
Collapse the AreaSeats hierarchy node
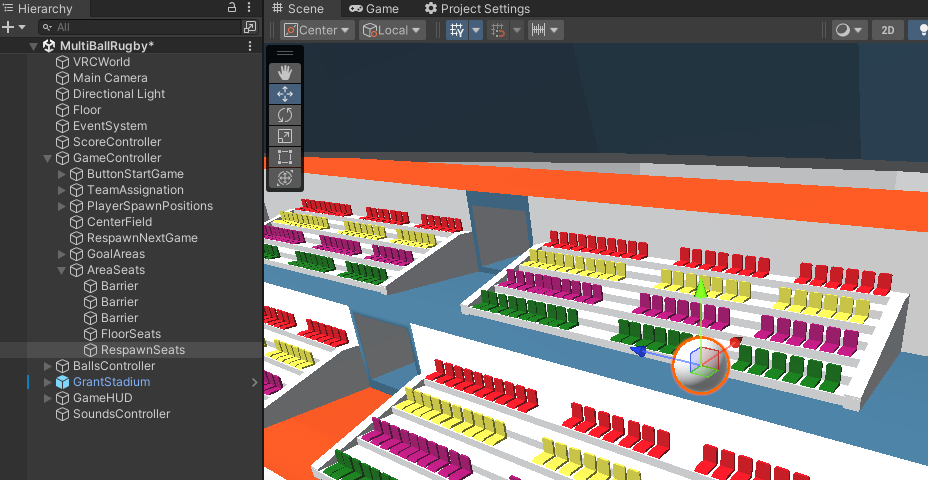pos(62,270)
